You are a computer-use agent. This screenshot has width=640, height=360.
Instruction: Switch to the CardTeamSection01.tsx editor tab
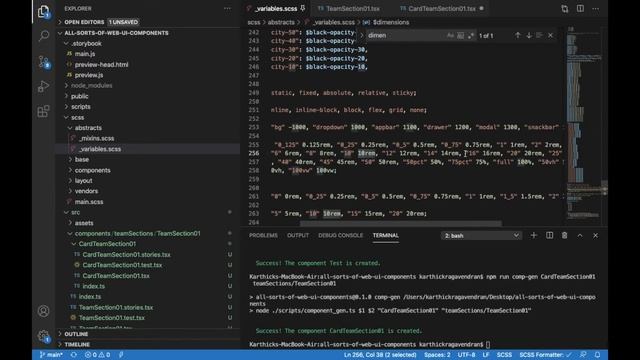point(442,9)
